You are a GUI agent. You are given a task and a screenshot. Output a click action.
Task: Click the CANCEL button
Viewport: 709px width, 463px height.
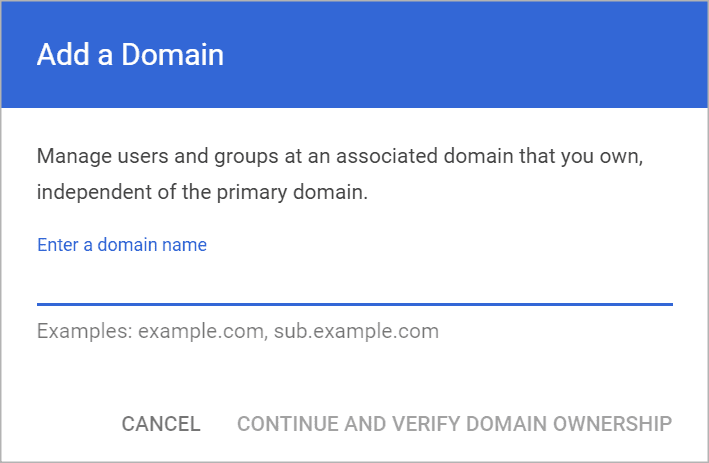[161, 424]
